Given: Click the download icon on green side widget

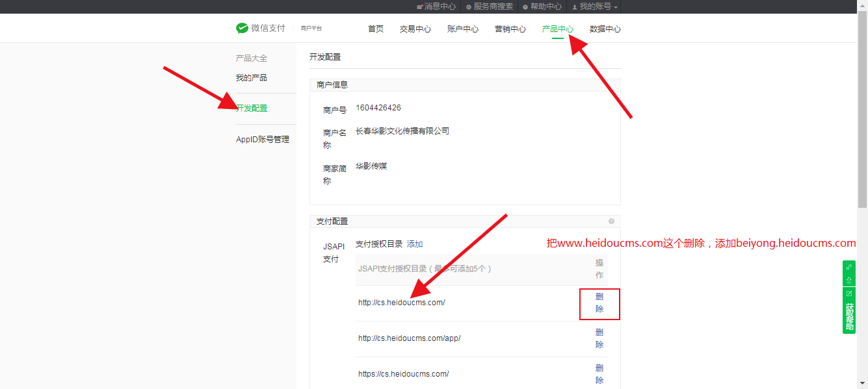Looking at the screenshot, I should coord(849,280).
